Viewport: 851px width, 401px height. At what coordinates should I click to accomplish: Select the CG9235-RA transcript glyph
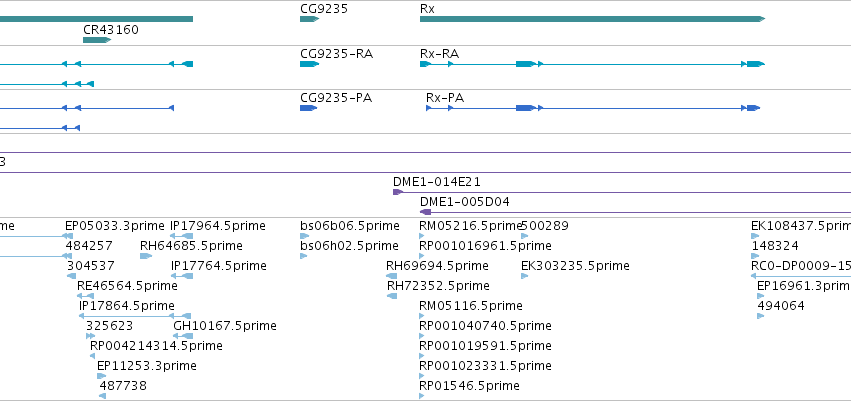point(309,64)
